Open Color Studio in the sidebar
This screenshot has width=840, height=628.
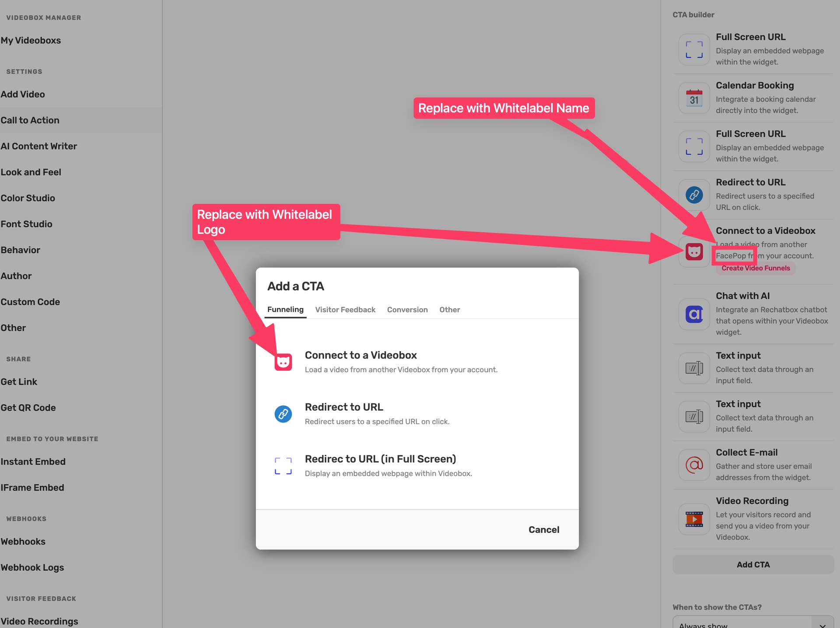pyautogui.click(x=28, y=198)
